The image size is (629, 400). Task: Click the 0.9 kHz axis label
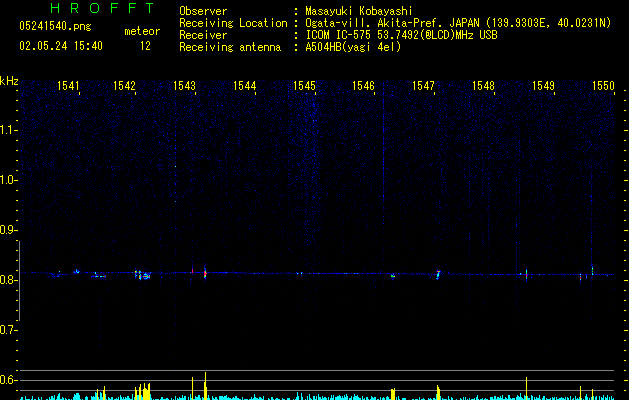(x=8, y=230)
